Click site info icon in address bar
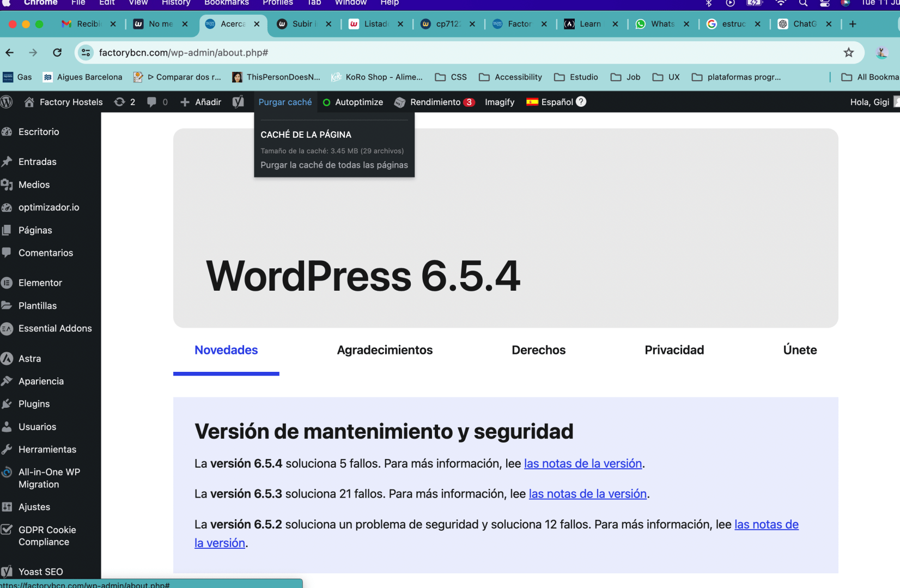Viewport: 900px width, 588px height. 86,52
